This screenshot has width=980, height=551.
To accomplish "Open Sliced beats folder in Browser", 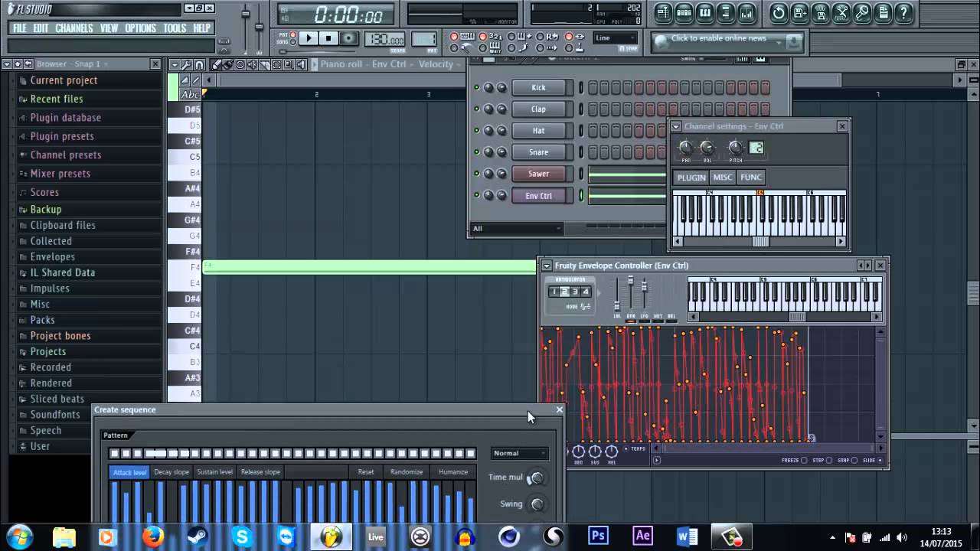I will pos(57,399).
